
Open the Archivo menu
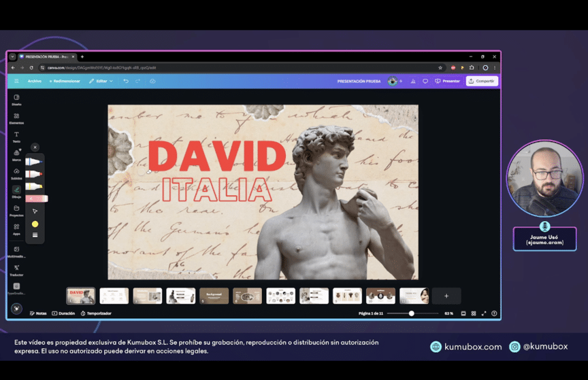tap(34, 81)
